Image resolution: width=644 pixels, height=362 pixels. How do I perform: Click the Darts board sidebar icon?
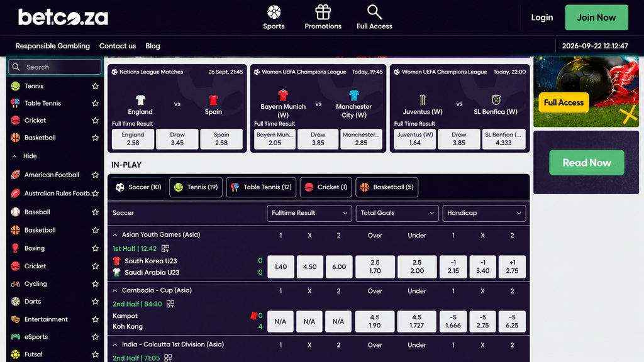(x=16, y=301)
